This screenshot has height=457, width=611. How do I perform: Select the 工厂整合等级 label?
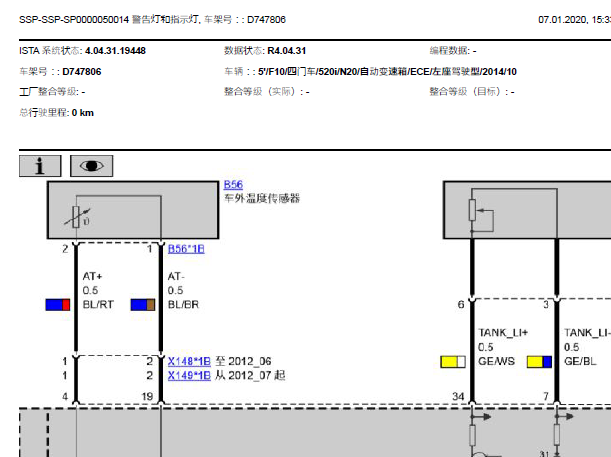pyautogui.click(x=49, y=92)
